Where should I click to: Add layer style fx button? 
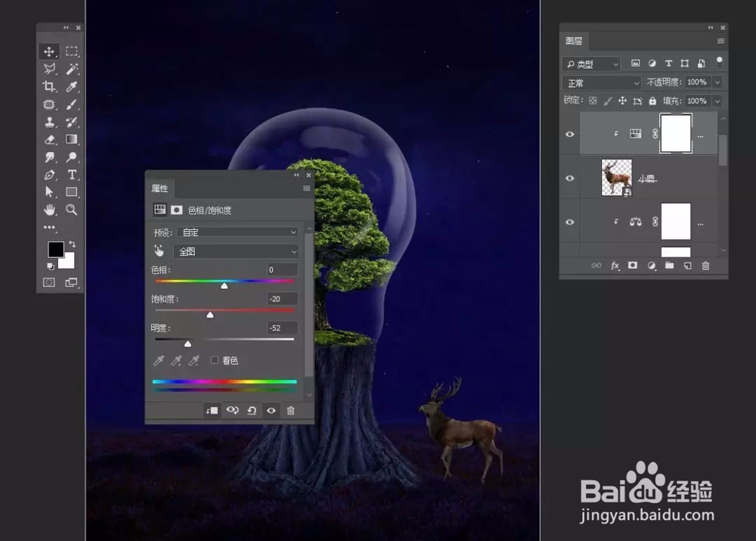coord(615,266)
